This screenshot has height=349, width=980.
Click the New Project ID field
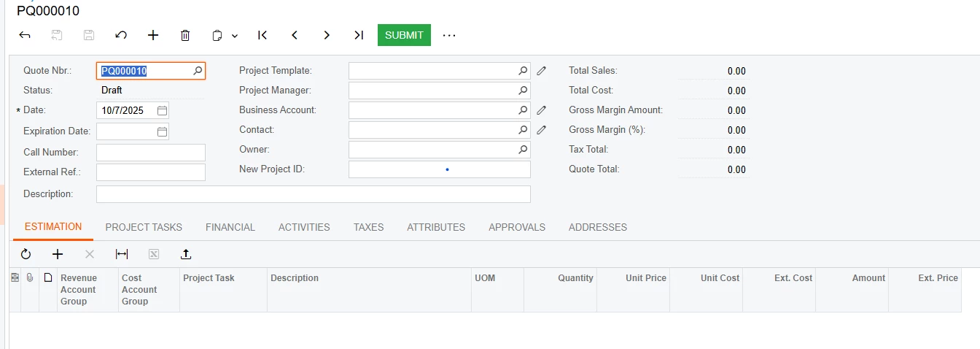[x=440, y=169]
